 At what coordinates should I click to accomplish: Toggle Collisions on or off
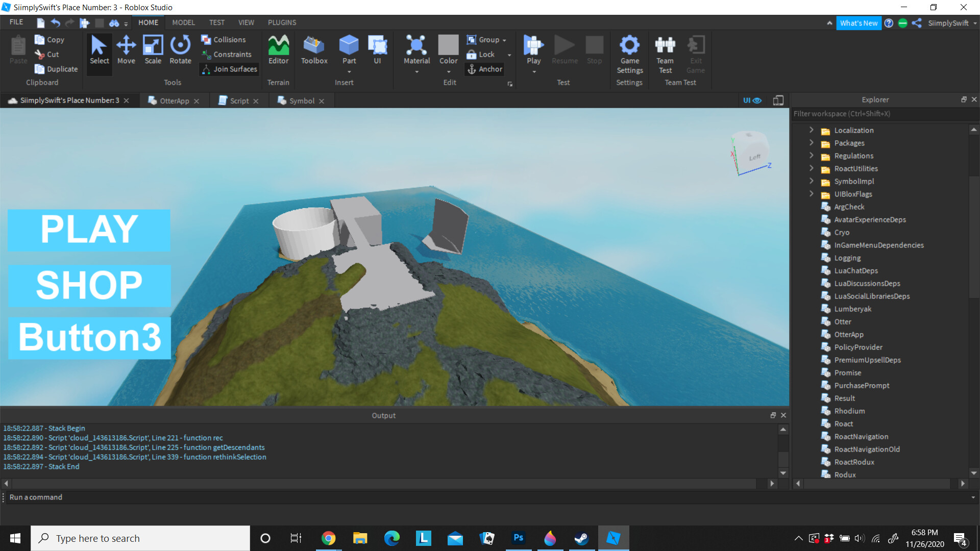223,39
